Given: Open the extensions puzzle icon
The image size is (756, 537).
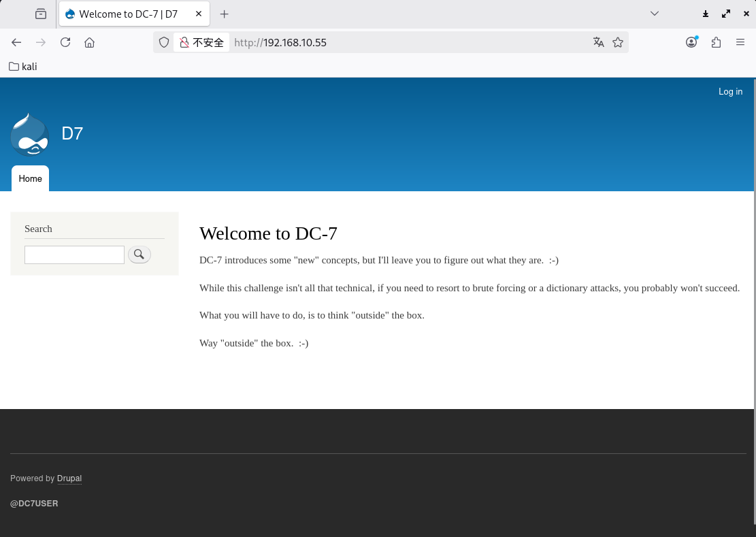Looking at the screenshot, I should click(x=716, y=42).
